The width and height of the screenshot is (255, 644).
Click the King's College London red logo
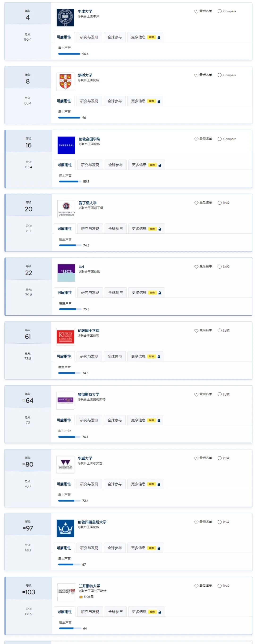[65, 336]
